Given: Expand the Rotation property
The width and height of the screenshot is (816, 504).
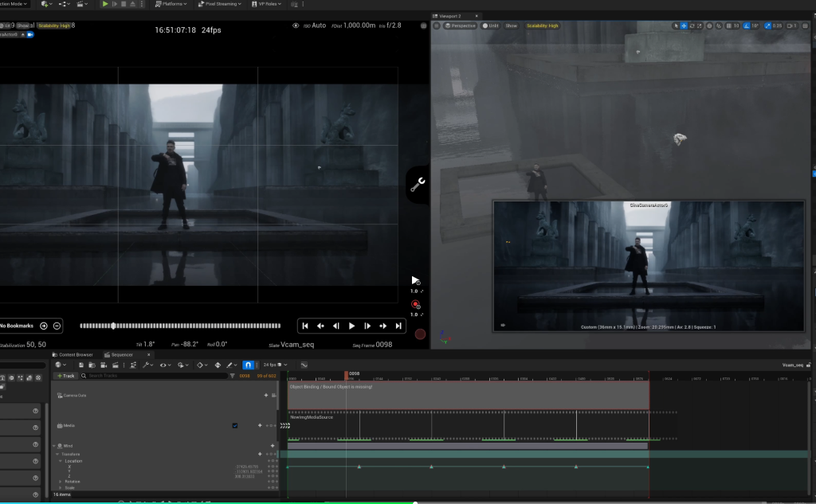Looking at the screenshot, I should [61, 482].
